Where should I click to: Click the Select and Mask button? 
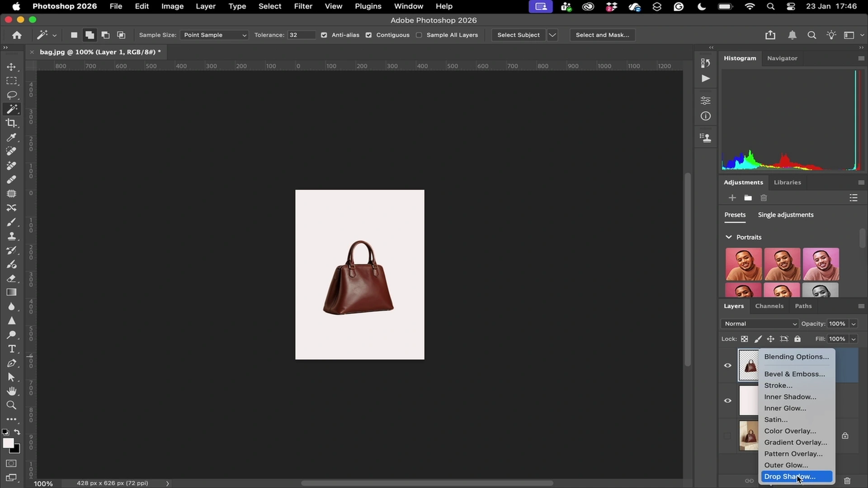602,35
